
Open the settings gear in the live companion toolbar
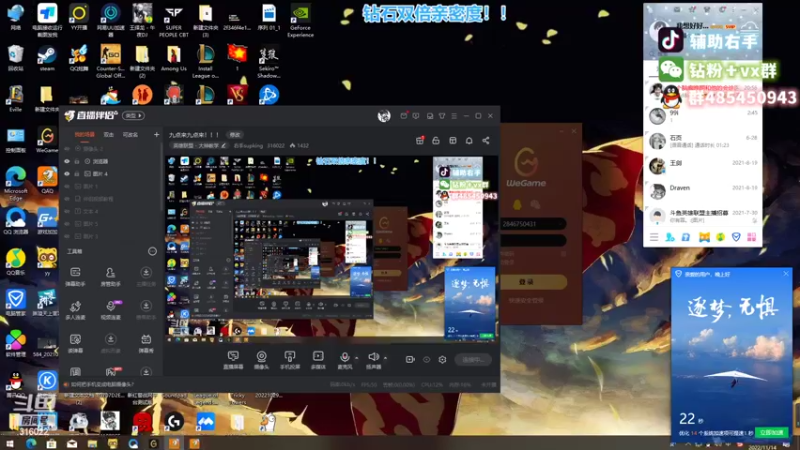coord(442,360)
